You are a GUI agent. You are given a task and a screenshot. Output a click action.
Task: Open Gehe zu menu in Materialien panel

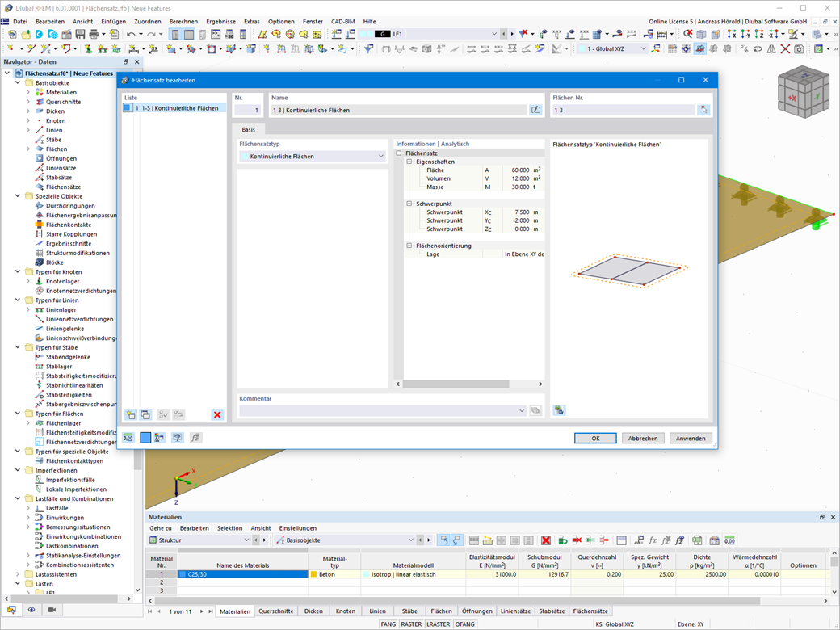[x=161, y=528]
